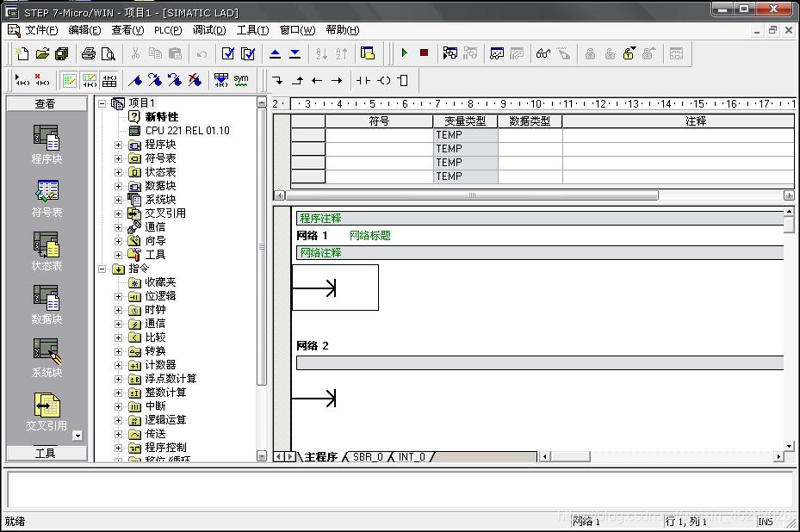Image resolution: width=800 pixels, height=532 pixels.
Task: Expand the 交叉引用 tree node
Action: click(118, 213)
